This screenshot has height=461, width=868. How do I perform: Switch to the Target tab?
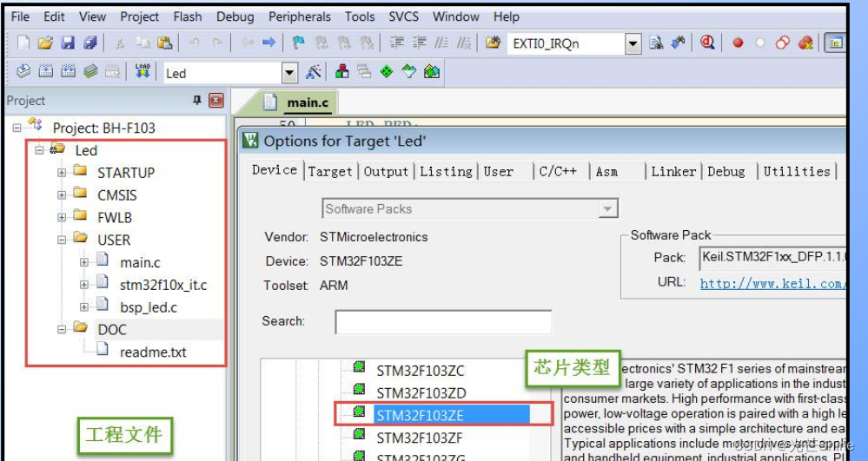[x=330, y=172]
